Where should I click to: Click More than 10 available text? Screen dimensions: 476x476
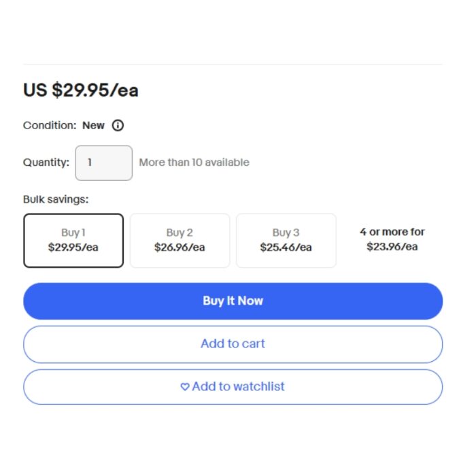(194, 163)
